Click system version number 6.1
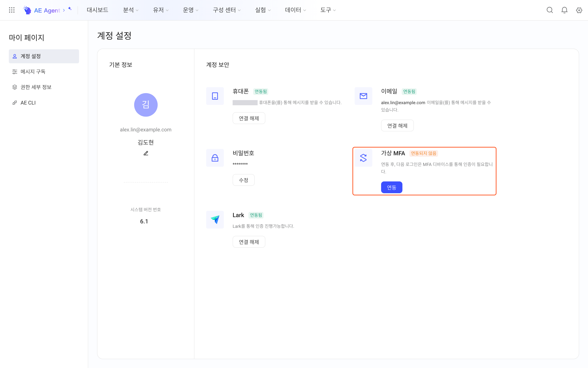588x368 pixels. click(x=144, y=221)
